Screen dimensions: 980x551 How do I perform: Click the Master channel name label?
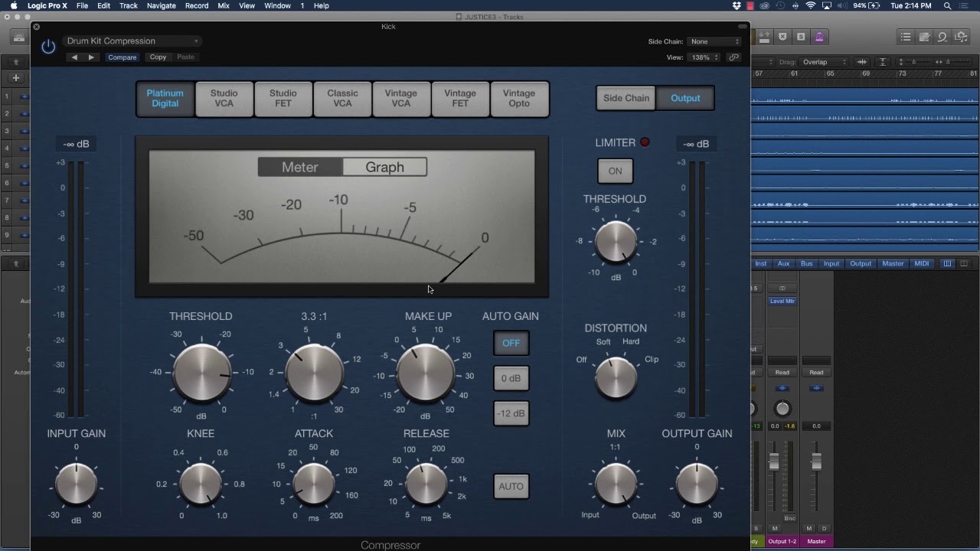point(816,541)
